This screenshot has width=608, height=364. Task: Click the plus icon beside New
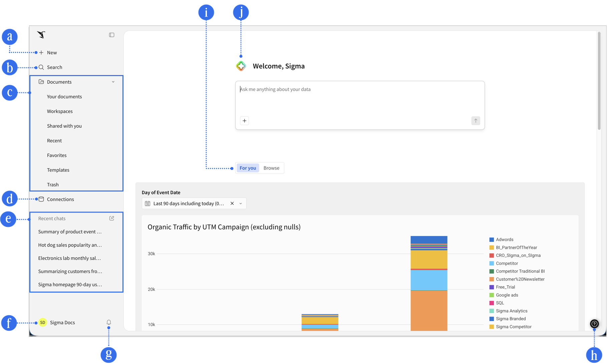(x=41, y=52)
